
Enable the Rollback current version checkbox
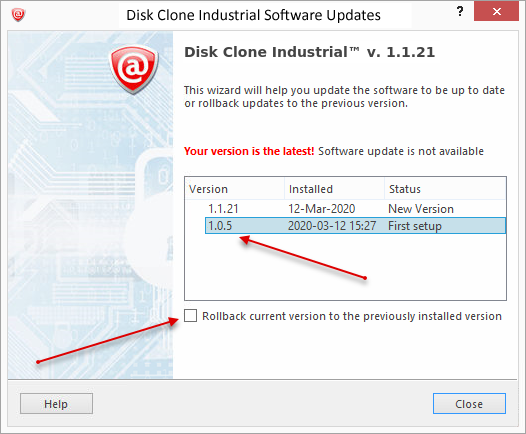tap(191, 316)
